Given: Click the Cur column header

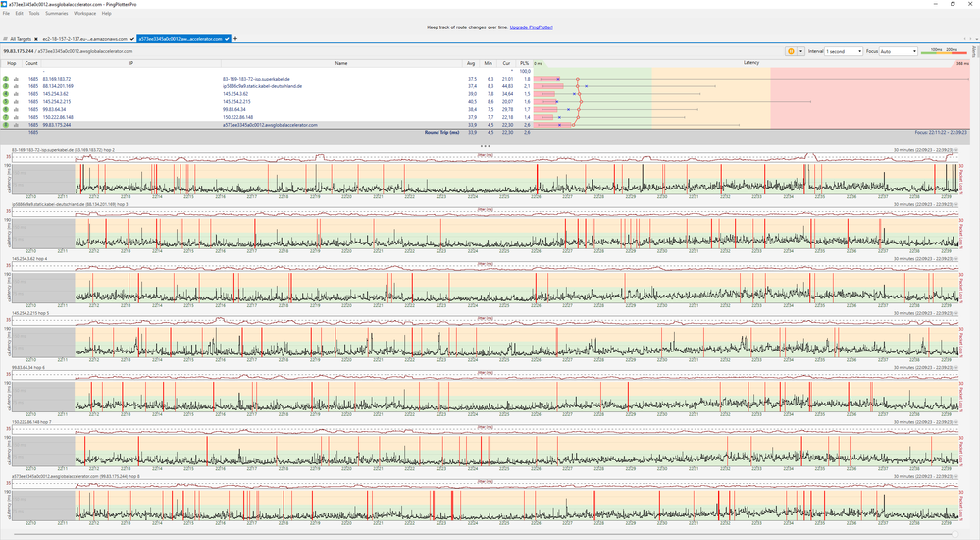Looking at the screenshot, I should pos(506,63).
